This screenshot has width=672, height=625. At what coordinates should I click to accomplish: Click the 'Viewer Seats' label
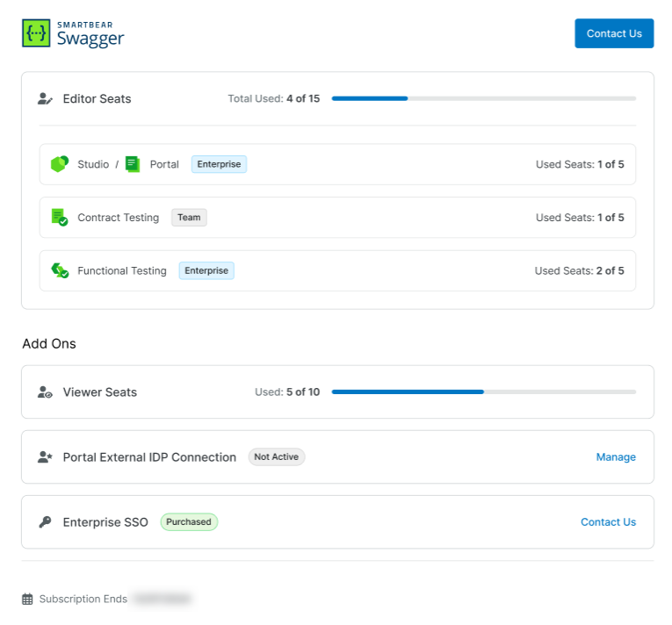point(100,392)
